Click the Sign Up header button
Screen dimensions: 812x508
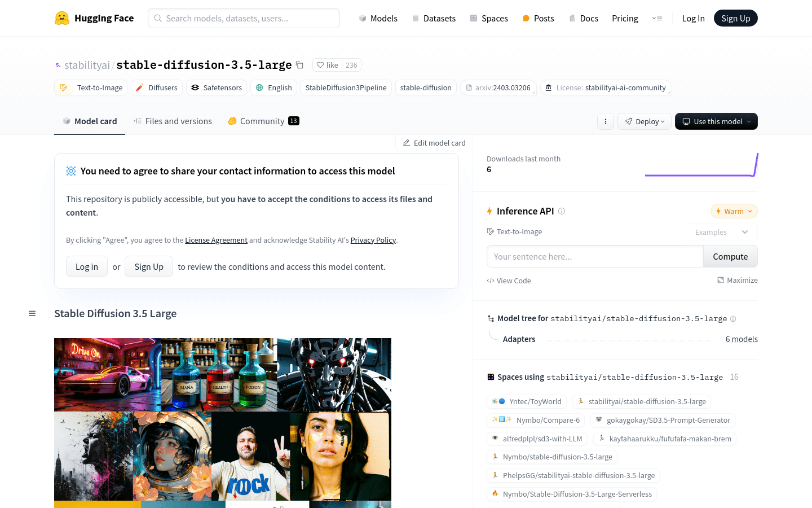736,18
